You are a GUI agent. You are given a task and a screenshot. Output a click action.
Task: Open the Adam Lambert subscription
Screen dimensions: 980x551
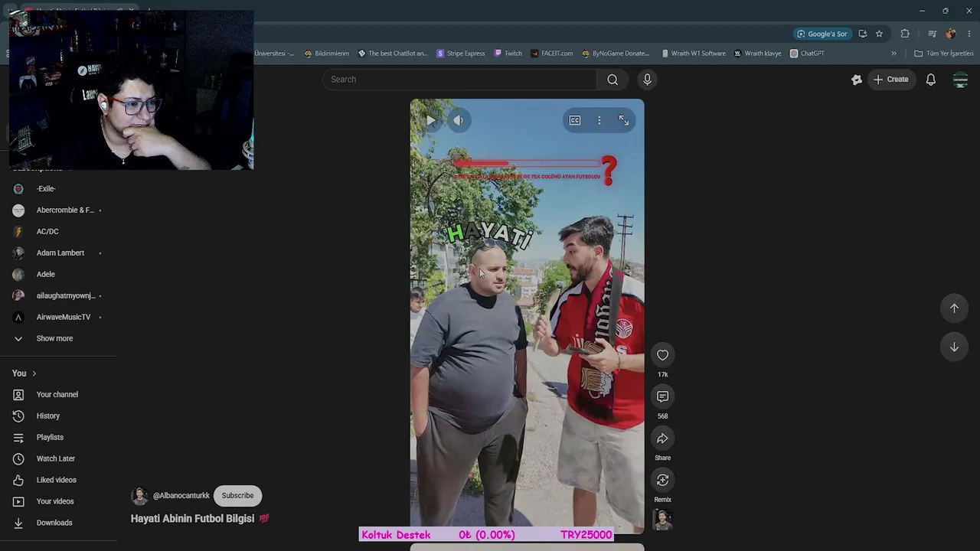pos(59,253)
